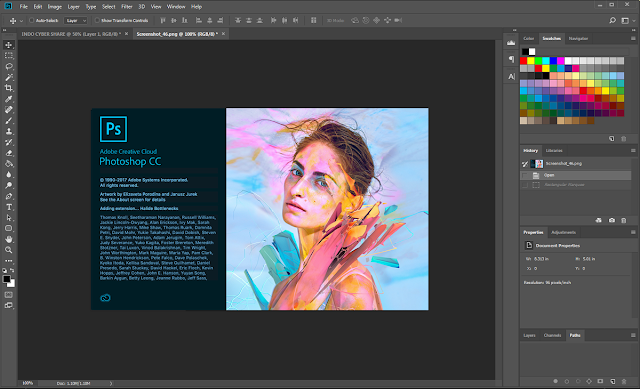Set history brush source beside Rectangular Marquee
This screenshot has width=640, height=389.
[x=525, y=185]
